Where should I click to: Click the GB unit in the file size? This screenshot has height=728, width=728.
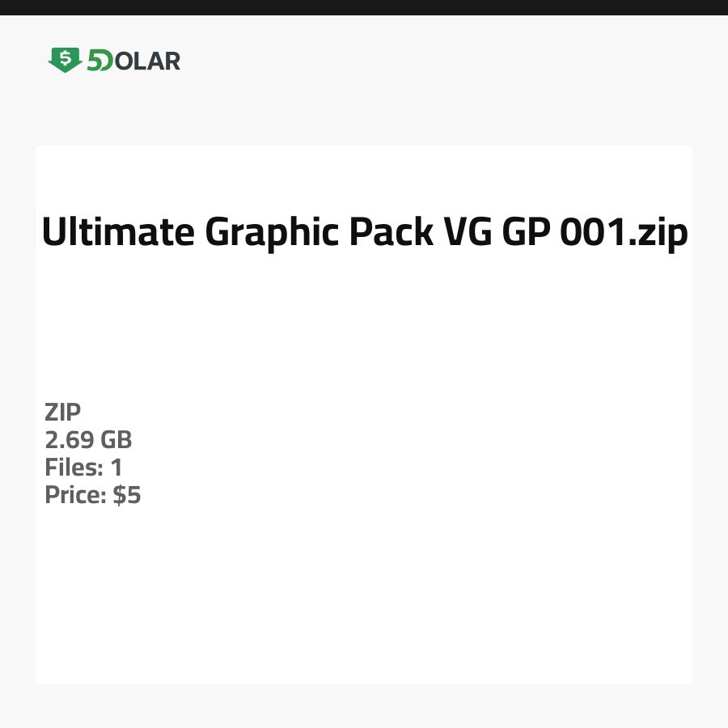coord(116,440)
